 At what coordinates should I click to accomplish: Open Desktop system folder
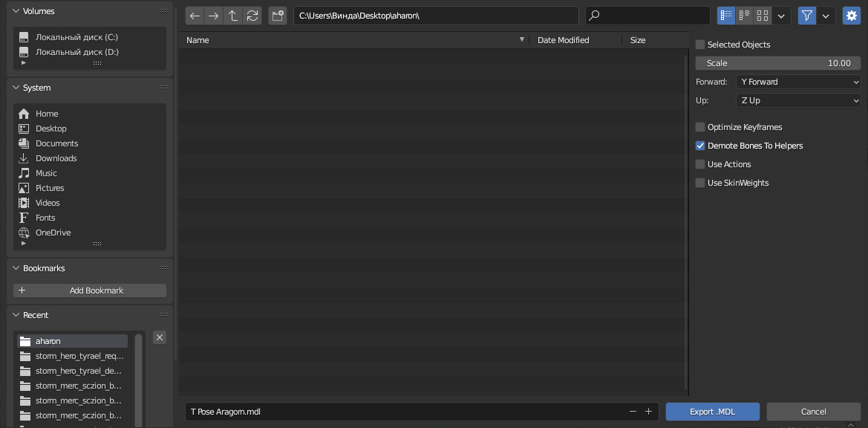coord(51,129)
